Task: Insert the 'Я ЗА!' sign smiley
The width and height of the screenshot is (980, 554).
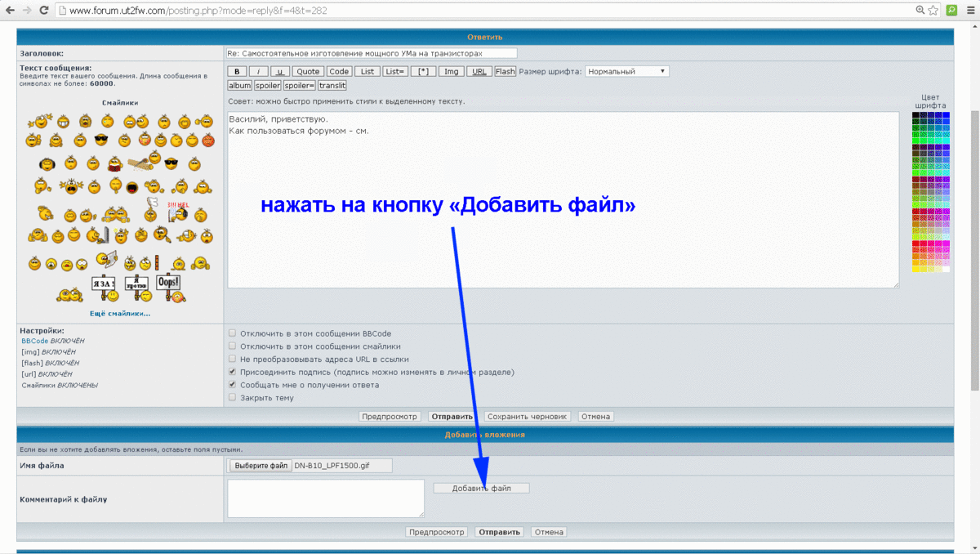Action: pos(103,285)
